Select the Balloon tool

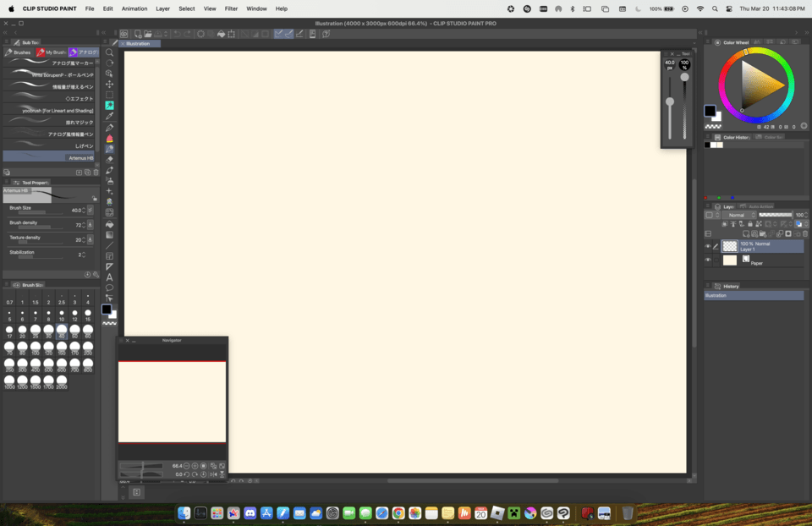[109, 288]
